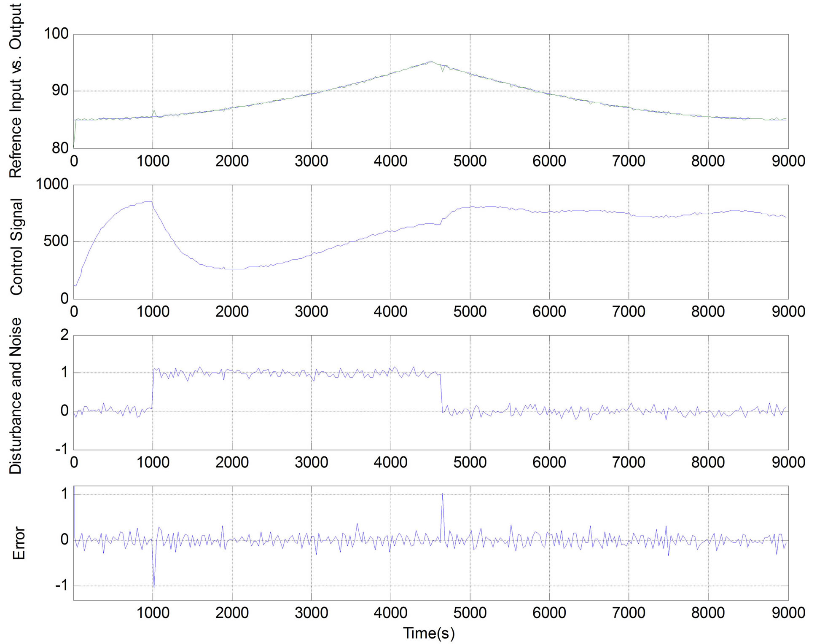Click the Control Signal minimum near 2000 s
The image size is (817, 644).
tap(234, 269)
